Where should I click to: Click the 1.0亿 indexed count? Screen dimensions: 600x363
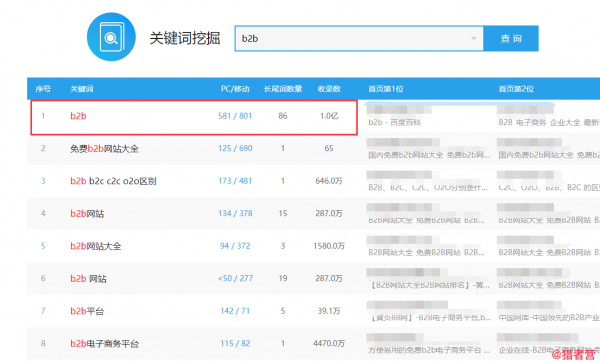point(329,116)
